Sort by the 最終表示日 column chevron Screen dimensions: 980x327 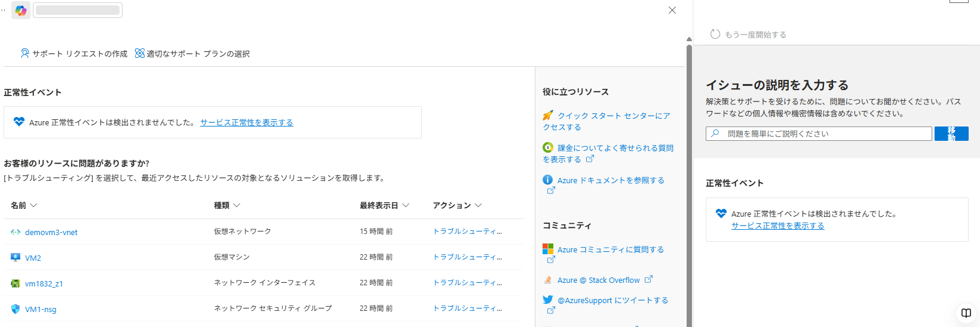[x=406, y=205]
